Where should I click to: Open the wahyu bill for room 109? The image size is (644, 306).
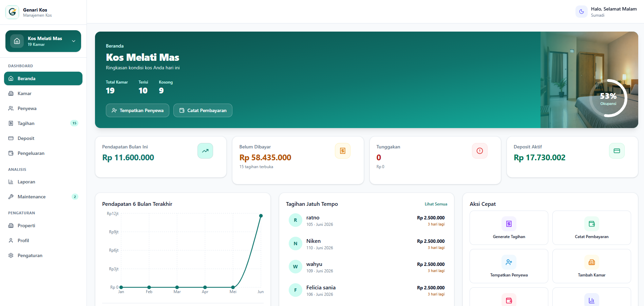point(366,267)
